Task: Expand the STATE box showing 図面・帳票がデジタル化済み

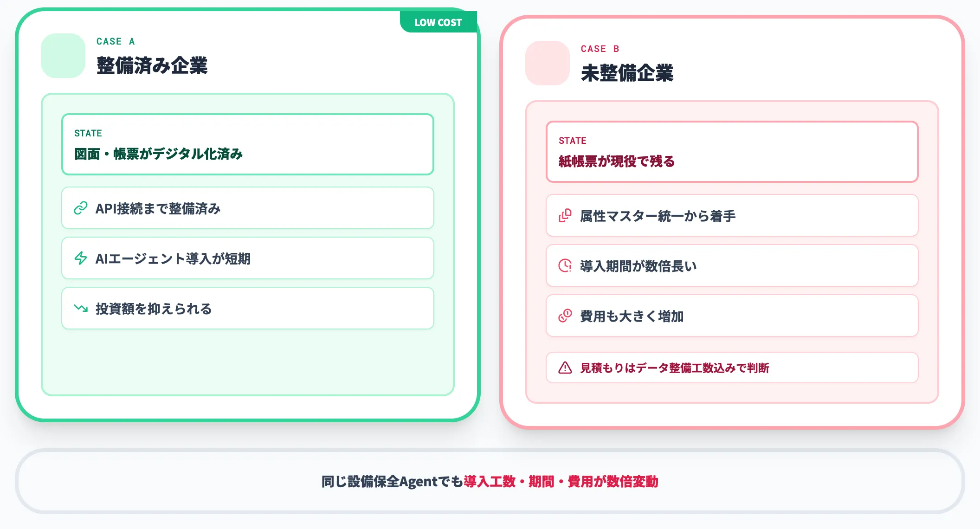Action: (x=247, y=144)
